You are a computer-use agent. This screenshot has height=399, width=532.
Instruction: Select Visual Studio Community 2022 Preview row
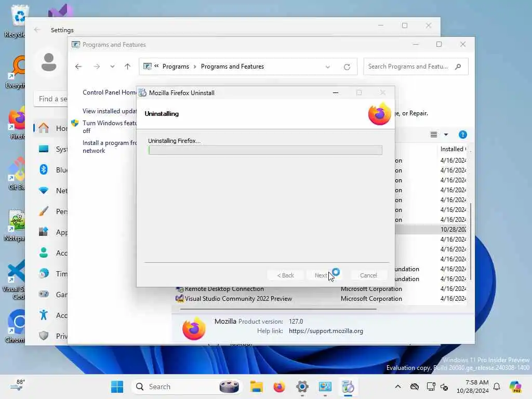click(321, 299)
